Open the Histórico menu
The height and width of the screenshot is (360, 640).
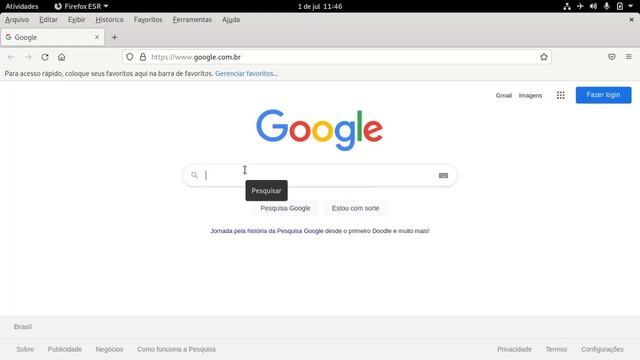[x=109, y=20]
